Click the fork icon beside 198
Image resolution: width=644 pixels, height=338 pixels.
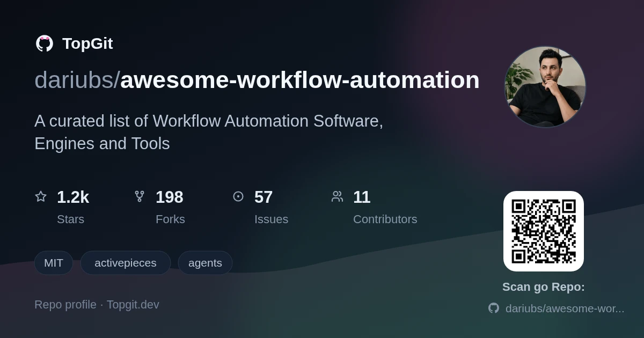[140, 196]
